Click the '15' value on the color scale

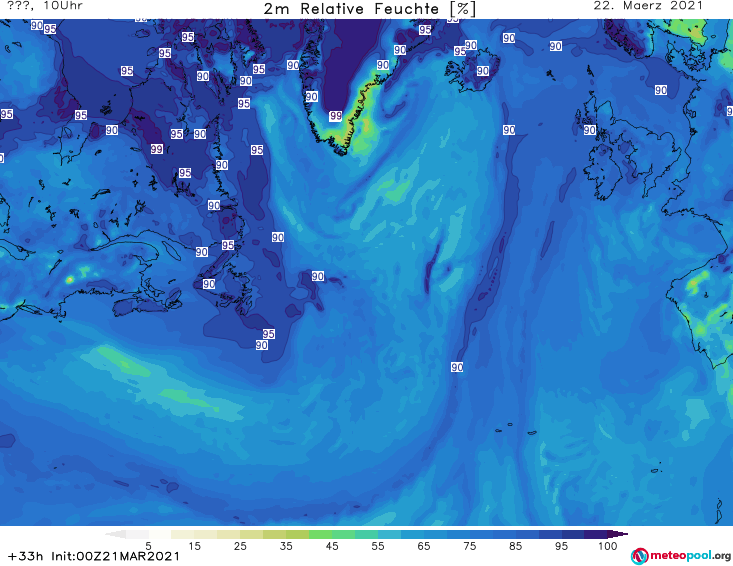(194, 546)
